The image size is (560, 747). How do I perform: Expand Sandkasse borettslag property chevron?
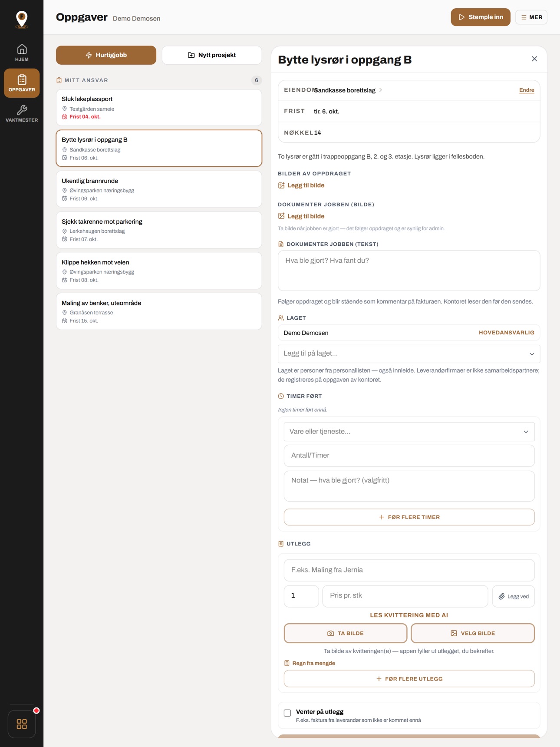(x=381, y=90)
